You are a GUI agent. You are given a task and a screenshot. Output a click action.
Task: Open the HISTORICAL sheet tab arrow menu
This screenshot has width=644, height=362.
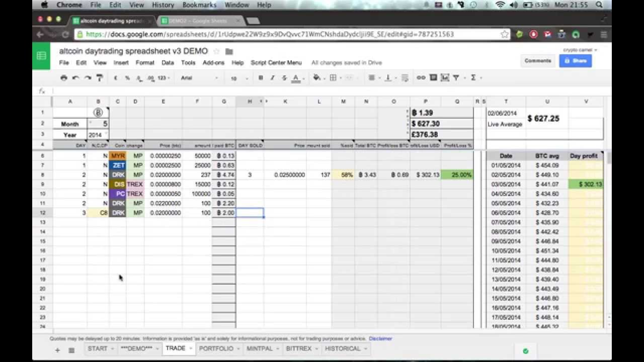click(x=366, y=348)
